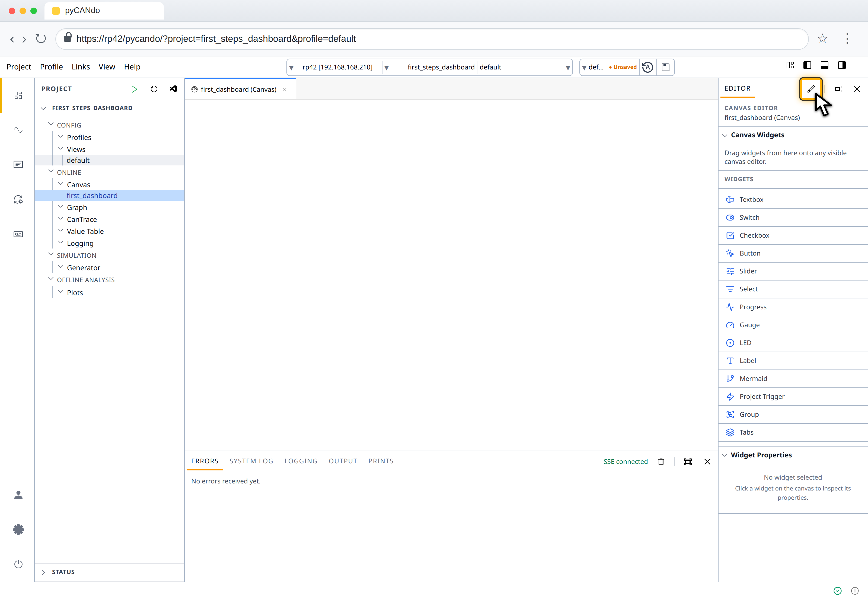Open the Links menu

[81, 67]
